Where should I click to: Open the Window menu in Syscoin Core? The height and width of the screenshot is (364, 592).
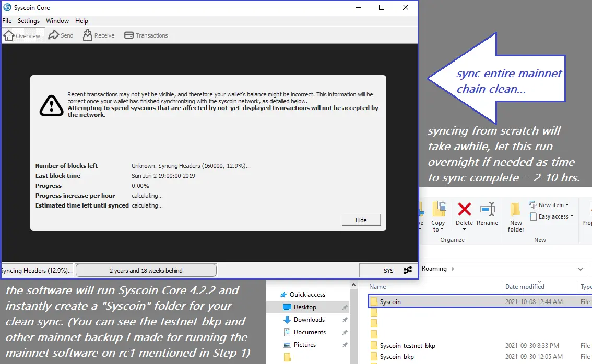[57, 21]
